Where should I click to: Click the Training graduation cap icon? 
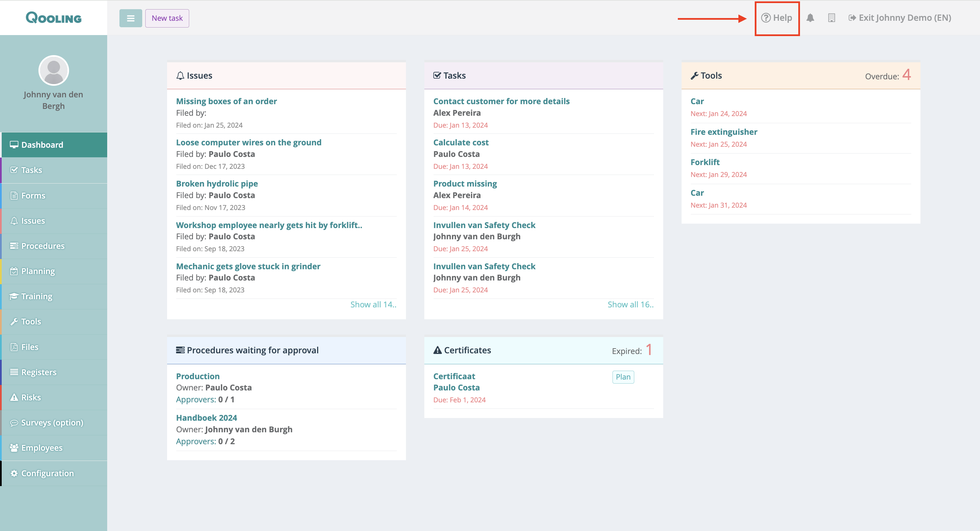pyautogui.click(x=14, y=296)
